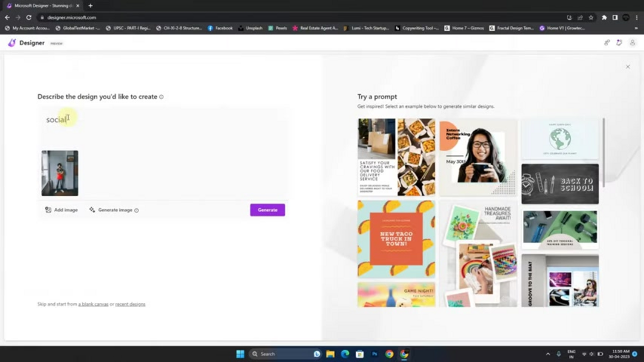
Task: Click the feedback icon in the Designer header
Action: (619, 43)
